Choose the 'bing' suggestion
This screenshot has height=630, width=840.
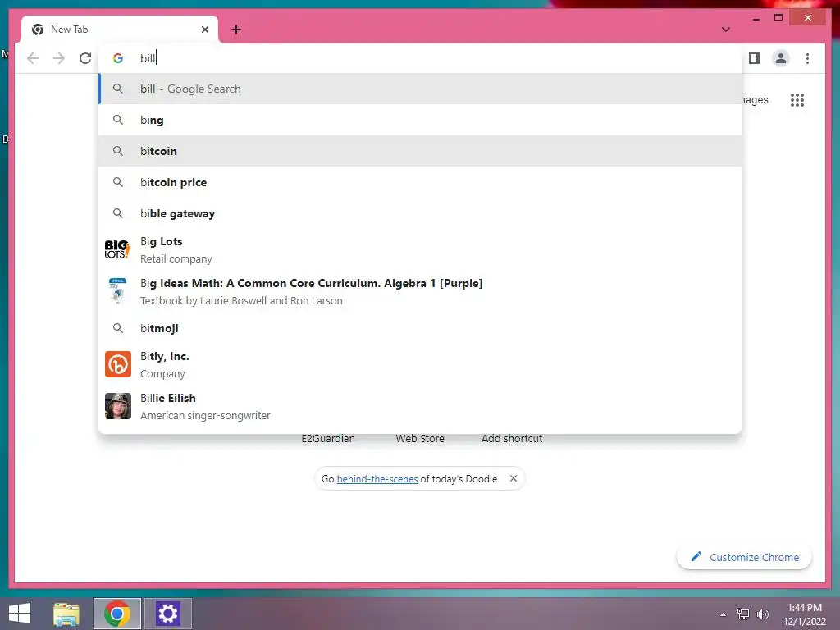click(x=421, y=120)
